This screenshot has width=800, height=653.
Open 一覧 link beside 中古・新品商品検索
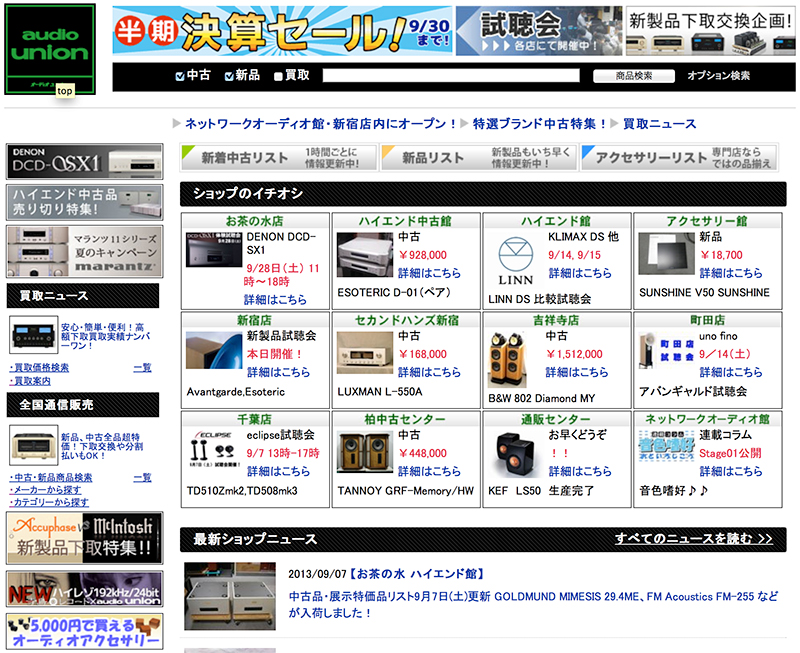pyautogui.click(x=142, y=478)
